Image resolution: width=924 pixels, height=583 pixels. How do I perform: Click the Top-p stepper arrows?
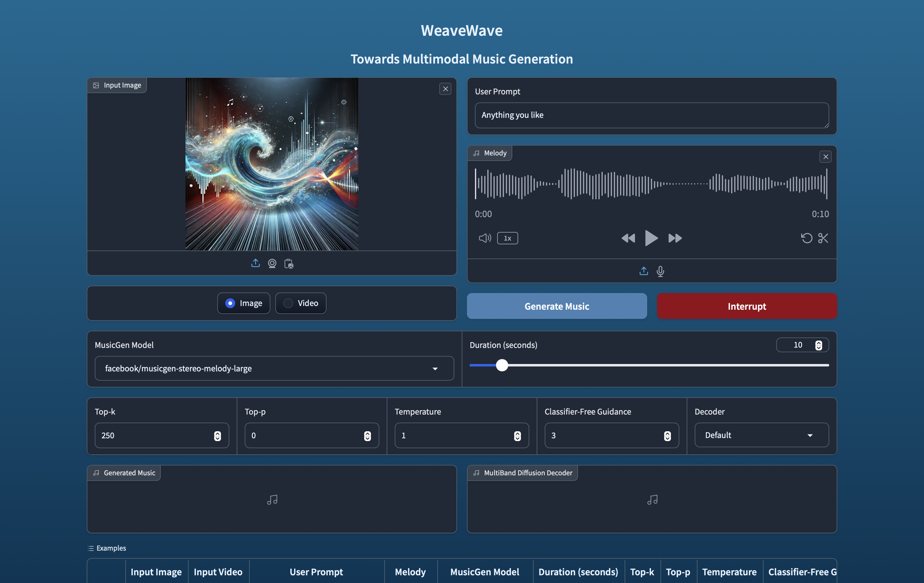click(368, 436)
